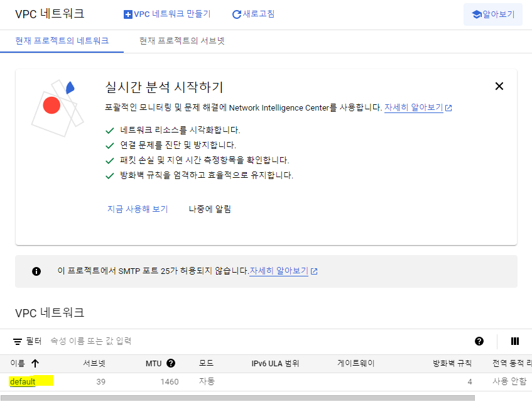Click the table help question icon
The width and height of the screenshot is (532, 409).
coord(479,341)
